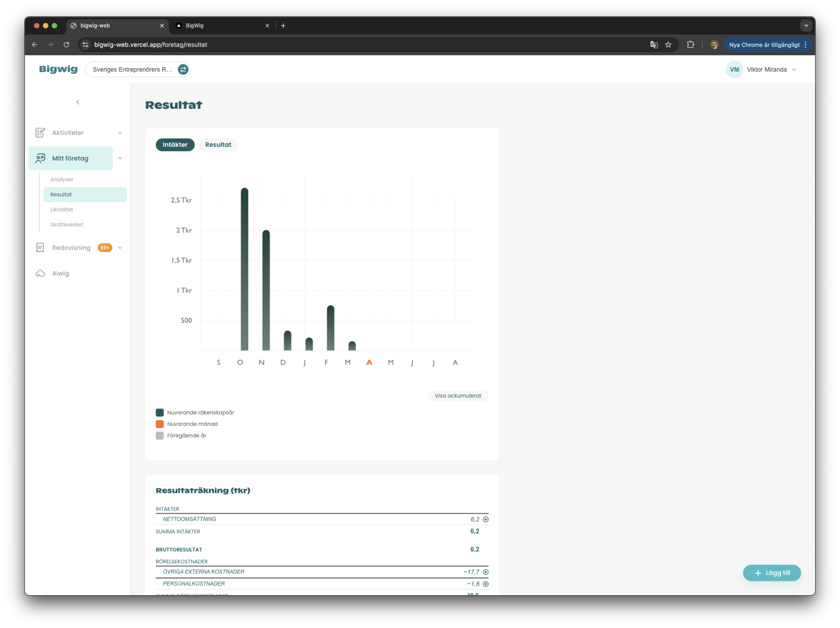
Task: Click the browser extensions puzzle icon
Action: pos(690,44)
